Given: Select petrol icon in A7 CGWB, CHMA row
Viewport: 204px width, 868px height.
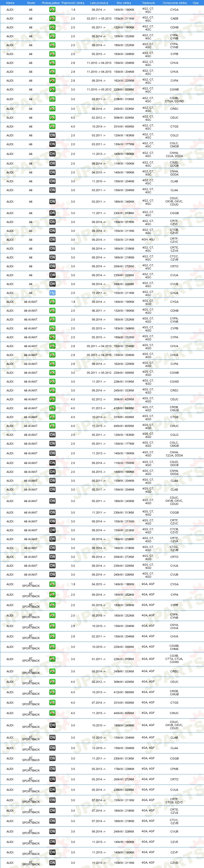Looking at the screenshot, I should pos(52,647).
